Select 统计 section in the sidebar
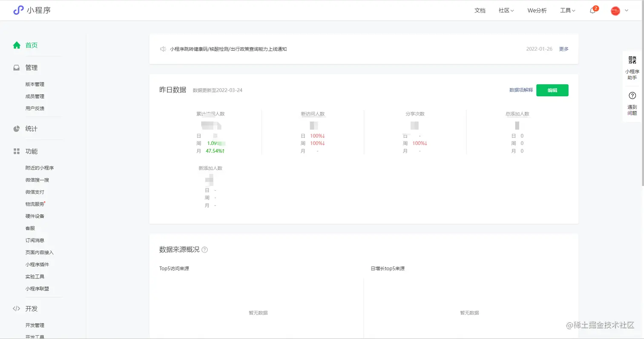This screenshot has width=644, height=339. (32, 129)
